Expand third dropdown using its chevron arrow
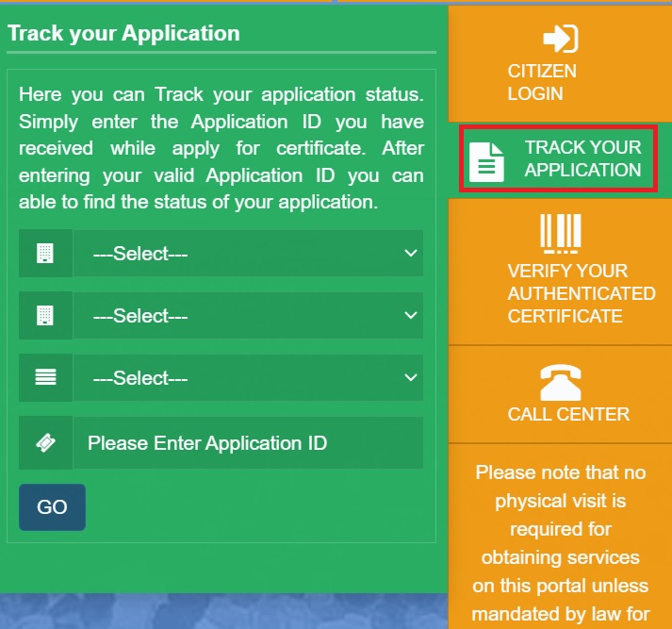The width and height of the screenshot is (672, 629). click(x=411, y=377)
